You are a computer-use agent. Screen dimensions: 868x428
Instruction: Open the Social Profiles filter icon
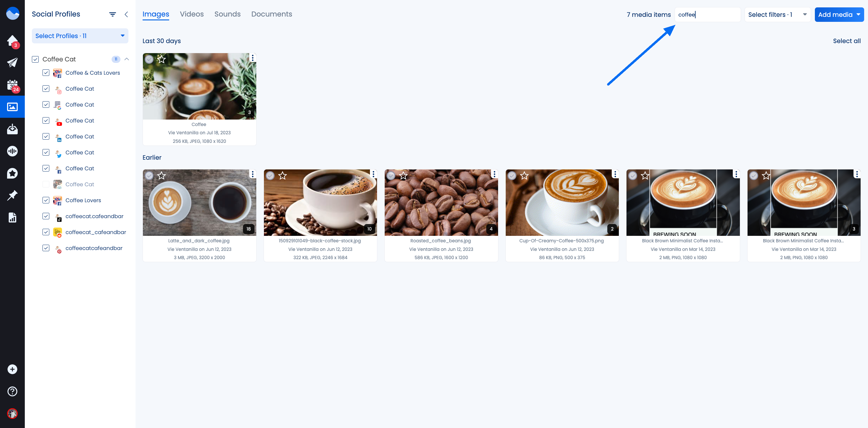[112, 14]
